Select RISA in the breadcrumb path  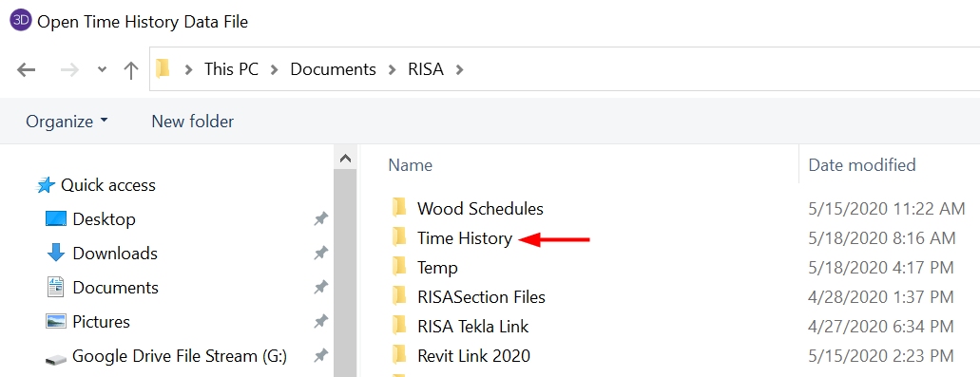click(426, 69)
